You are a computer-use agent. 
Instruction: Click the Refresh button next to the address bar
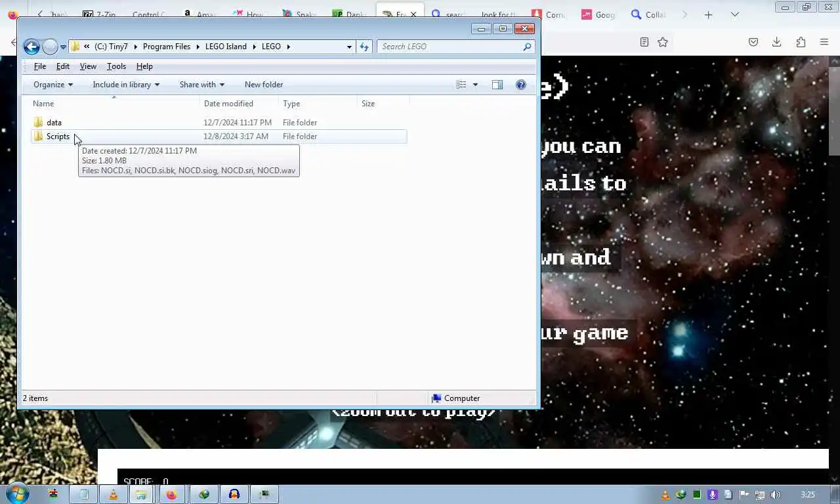point(364,47)
